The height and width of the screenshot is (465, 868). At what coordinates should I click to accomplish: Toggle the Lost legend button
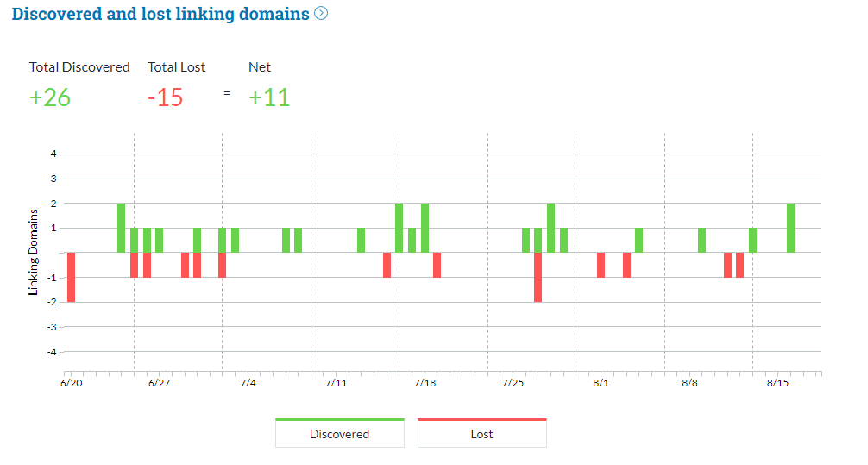point(482,433)
